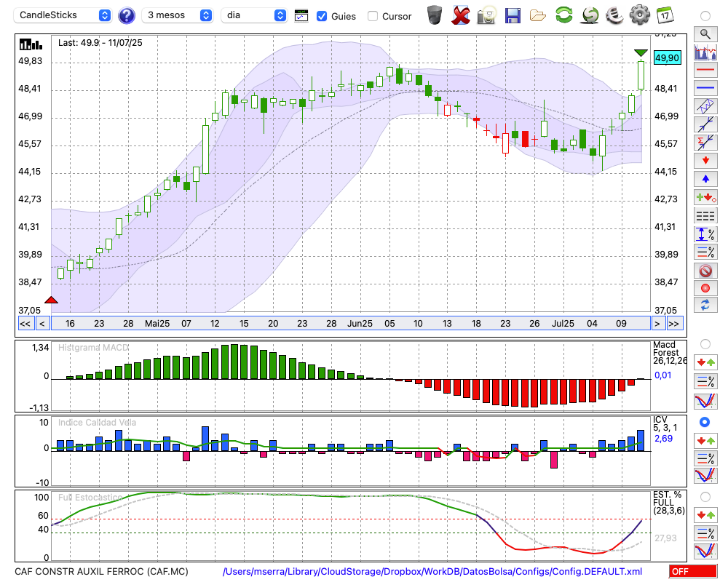Open settings with the gear icon

tap(640, 15)
